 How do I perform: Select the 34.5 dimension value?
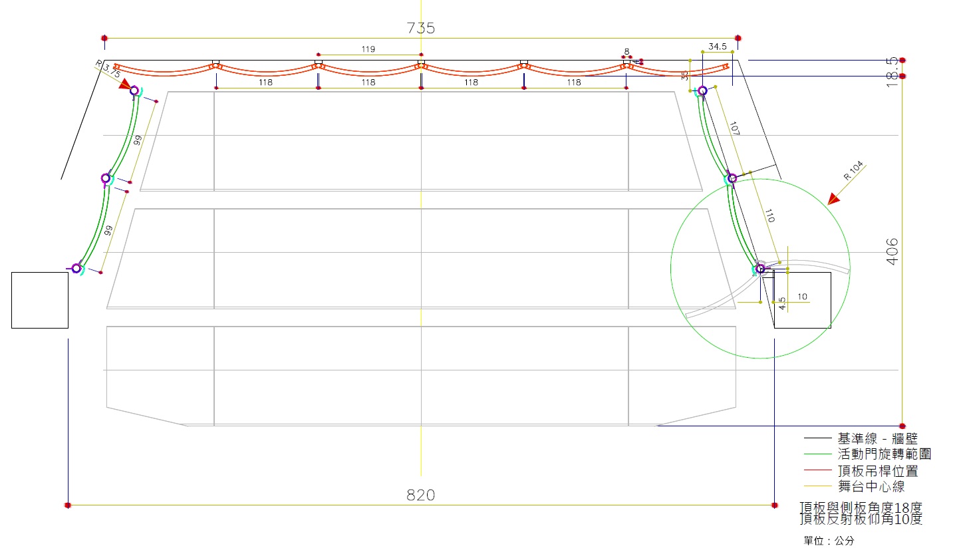tap(718, 47)
